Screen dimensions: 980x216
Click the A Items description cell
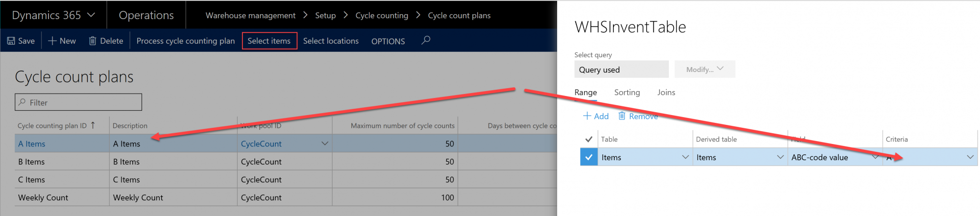coord(173,144)
